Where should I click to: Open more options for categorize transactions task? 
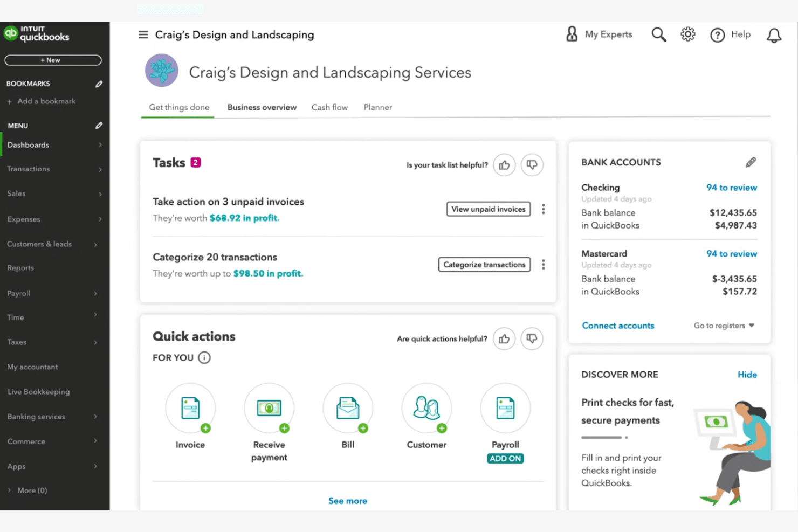[543, 265]
